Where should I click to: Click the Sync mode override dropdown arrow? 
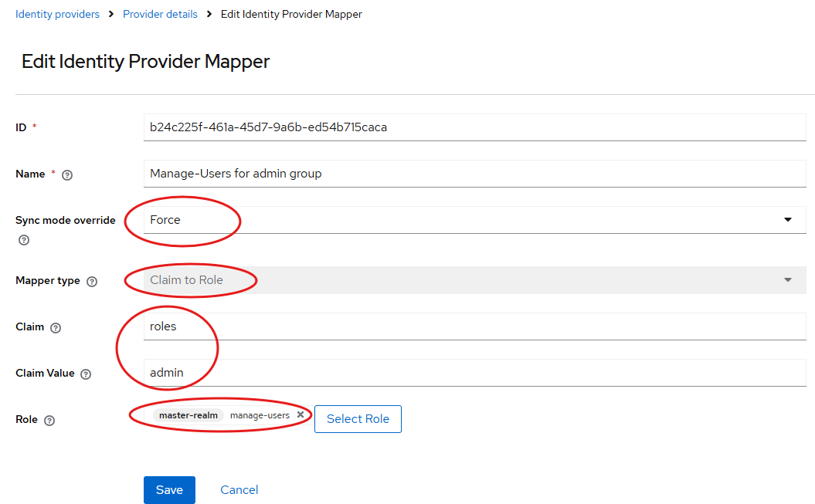tap(787, 220)
